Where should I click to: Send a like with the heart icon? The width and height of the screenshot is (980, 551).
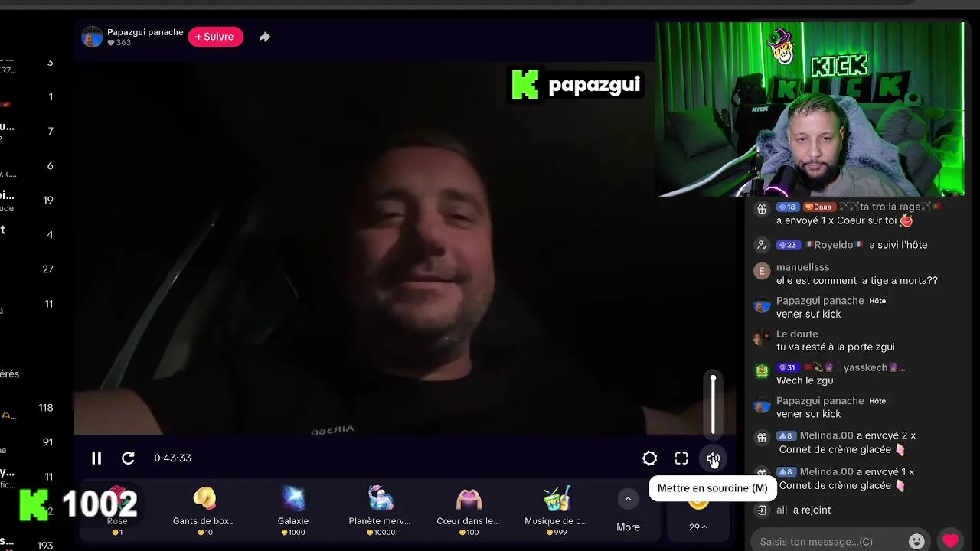951,541
